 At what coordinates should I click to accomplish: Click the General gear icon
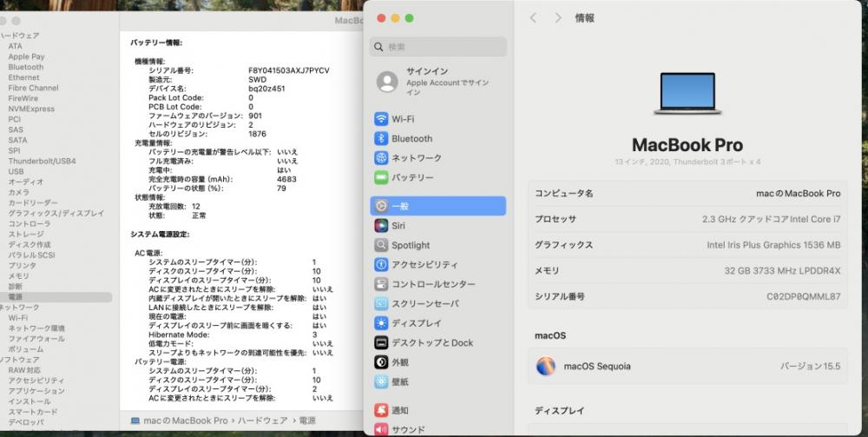(381, 206)
